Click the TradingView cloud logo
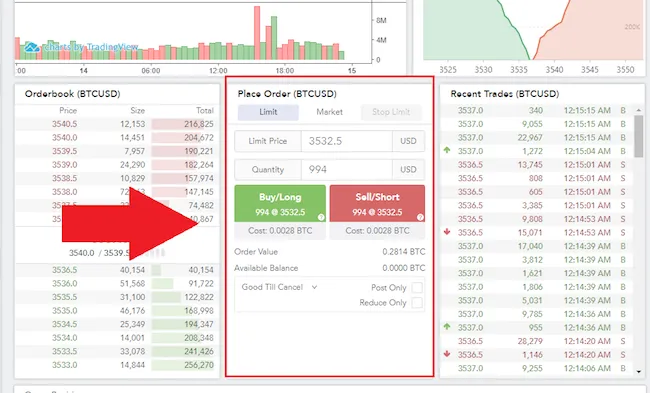The height and width of the screenshot is (393, 650). tap(32, 47)
